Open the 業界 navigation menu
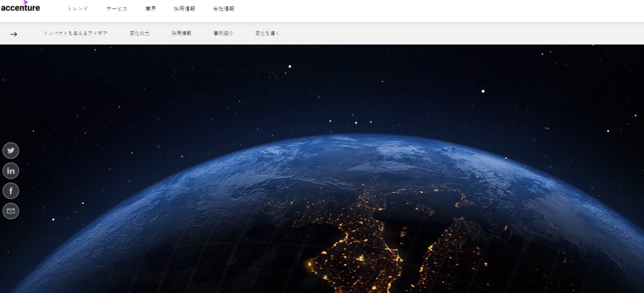This screenshot has height=293, width=644. (x=151, y=9)
